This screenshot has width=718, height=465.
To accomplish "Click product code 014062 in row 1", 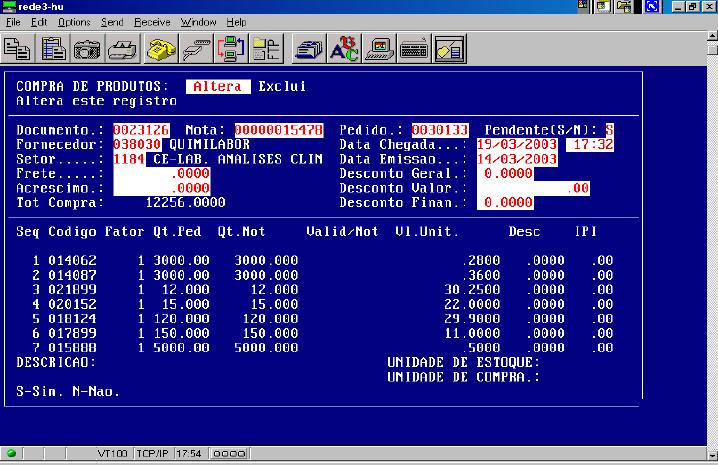I will (72, 261).
